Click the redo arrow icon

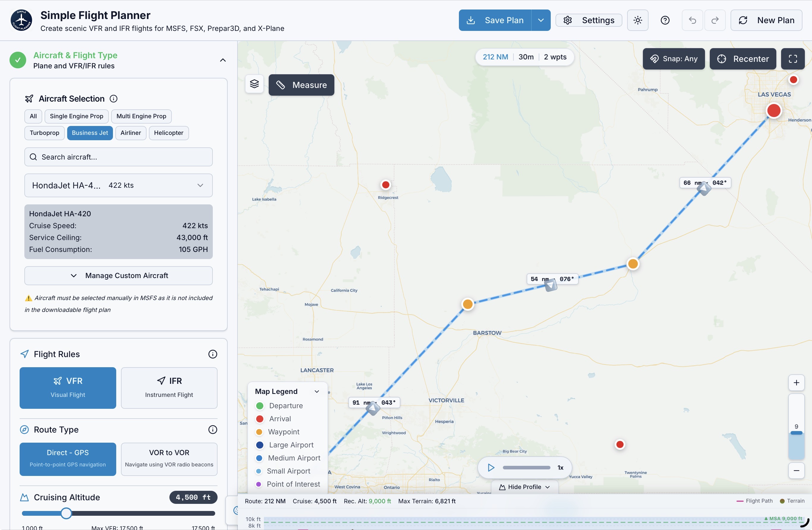click(x=715, y=20)
